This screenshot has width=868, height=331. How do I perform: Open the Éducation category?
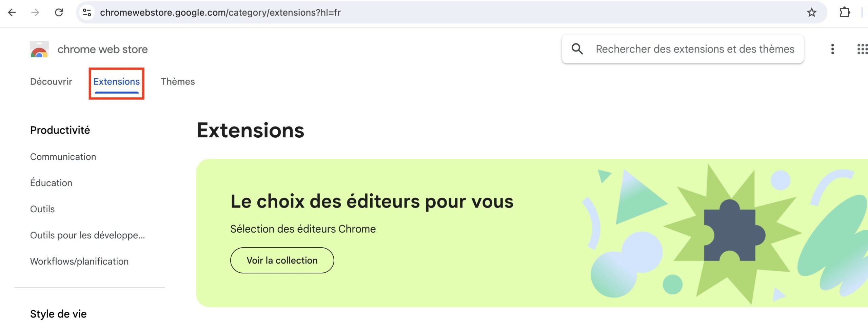51,183
